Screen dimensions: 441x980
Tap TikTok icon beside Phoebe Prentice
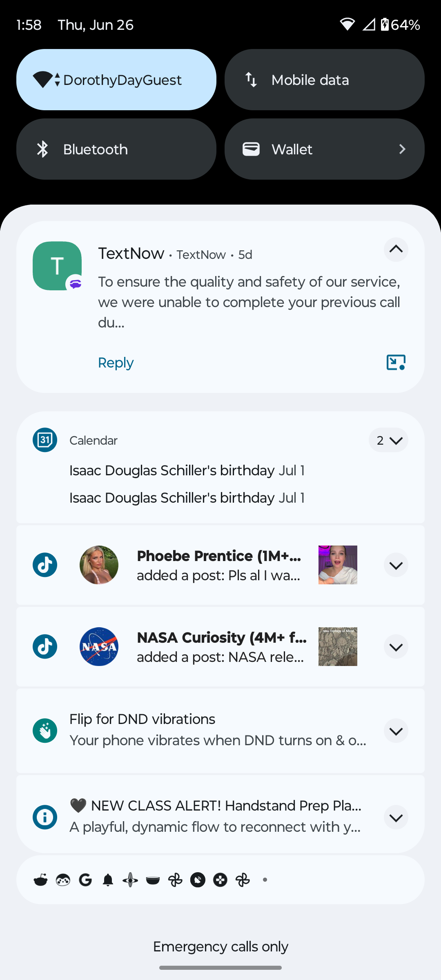(x=45, y=565)
